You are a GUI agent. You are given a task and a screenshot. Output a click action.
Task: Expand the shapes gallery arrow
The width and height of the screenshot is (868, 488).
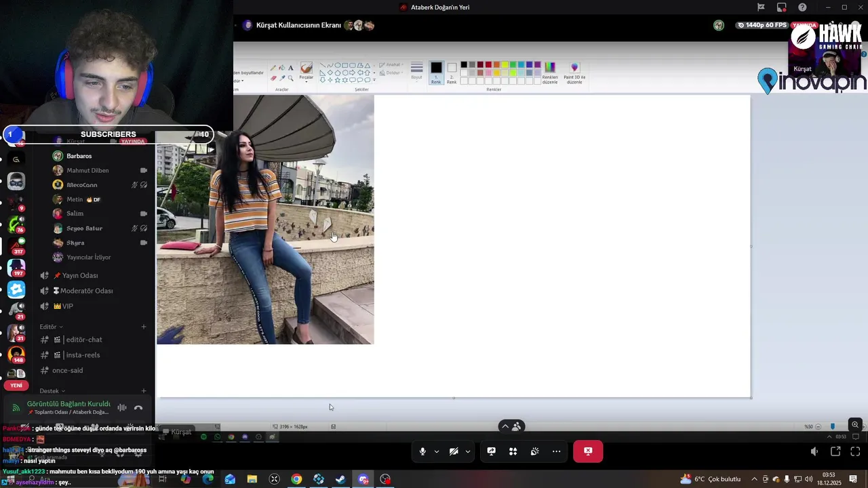click(374, 80)
